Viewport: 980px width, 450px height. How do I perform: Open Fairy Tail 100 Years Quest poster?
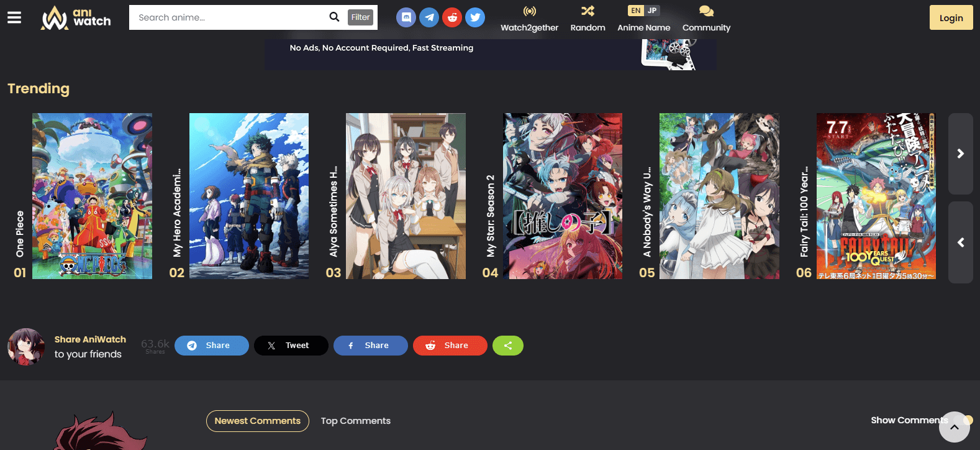pyautogui.click(x=876, y=196)
